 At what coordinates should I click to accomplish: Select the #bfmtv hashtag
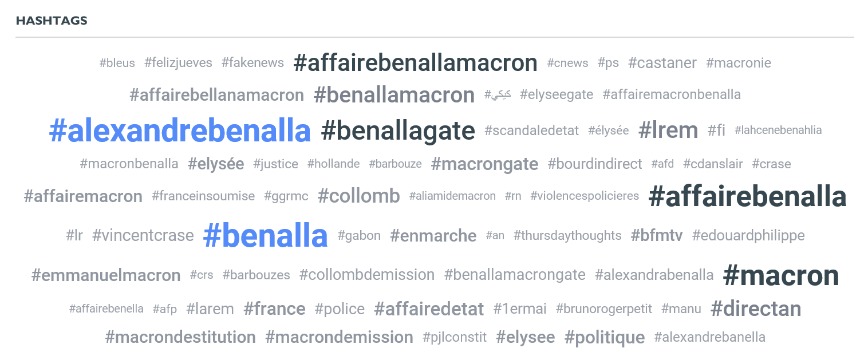(x=657, y=235)
